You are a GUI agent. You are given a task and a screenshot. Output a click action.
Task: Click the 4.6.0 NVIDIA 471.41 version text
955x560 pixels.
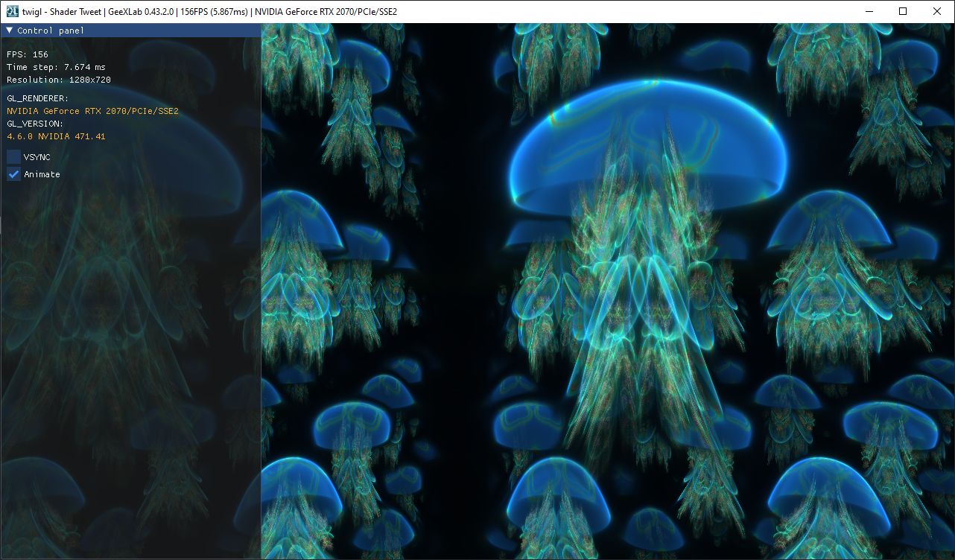point(56,136)
